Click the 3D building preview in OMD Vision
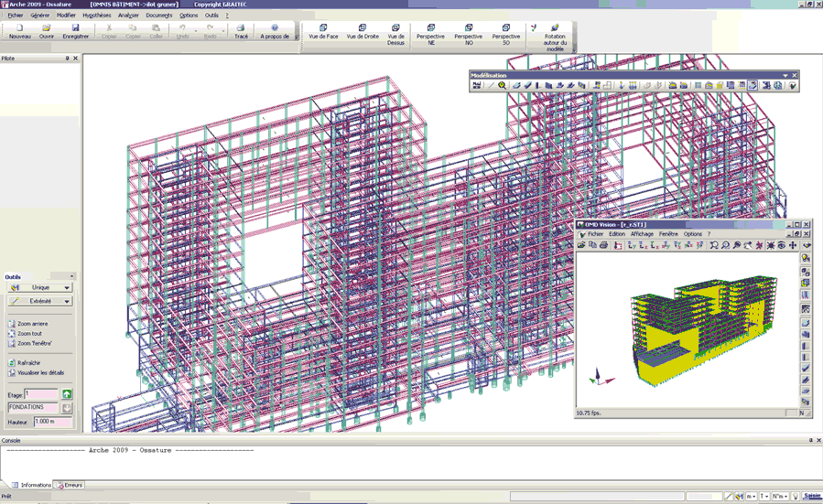Image resolution: width=823 pixels, height=504 pixels. click(703, 330)
